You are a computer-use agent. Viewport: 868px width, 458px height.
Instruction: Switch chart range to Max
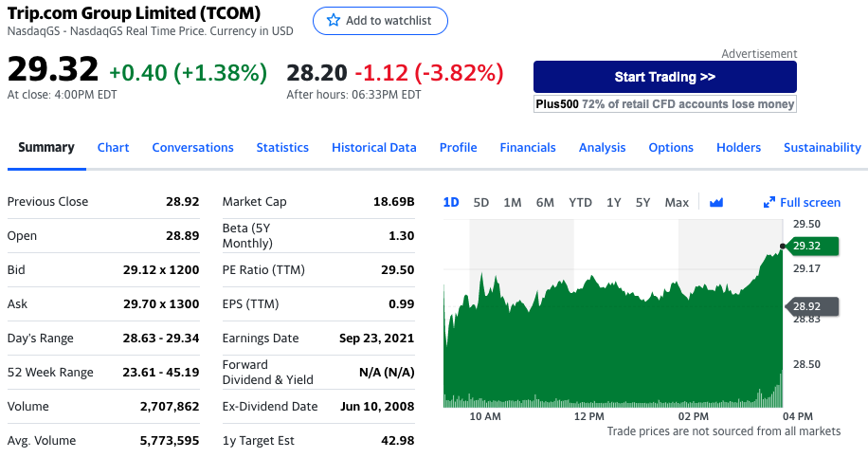(x=677, y=202)
